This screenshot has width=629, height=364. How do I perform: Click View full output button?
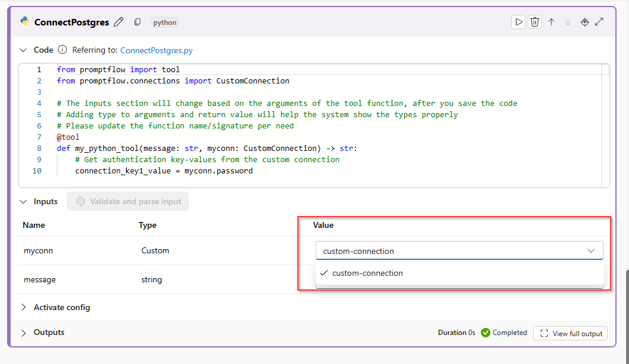click(570, 334)
